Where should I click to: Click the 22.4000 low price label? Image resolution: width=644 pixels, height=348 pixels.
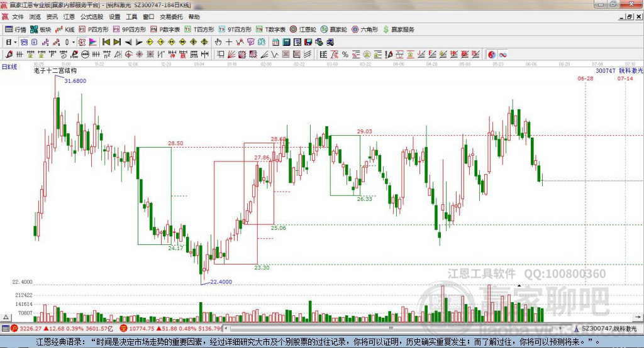pos(221,282)
